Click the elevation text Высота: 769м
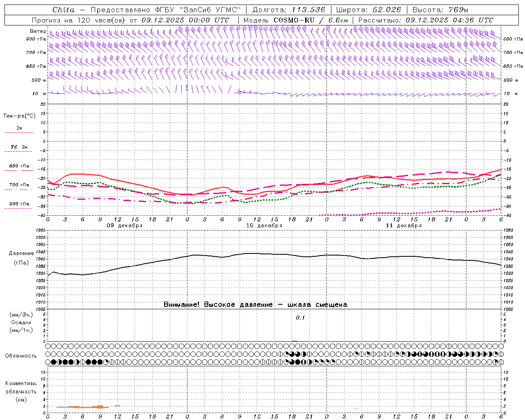This screenshot has width=525, height=420. (440, 10)
